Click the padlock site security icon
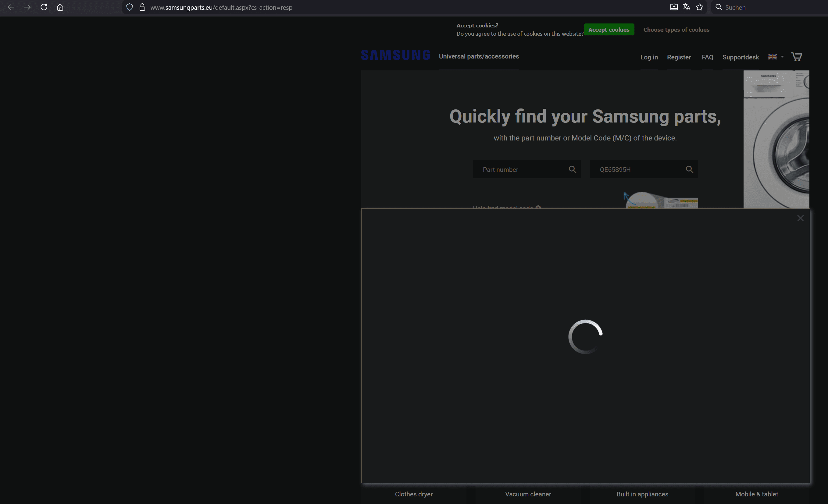Viewport: 828px width, 504px height. click(142, 7)
